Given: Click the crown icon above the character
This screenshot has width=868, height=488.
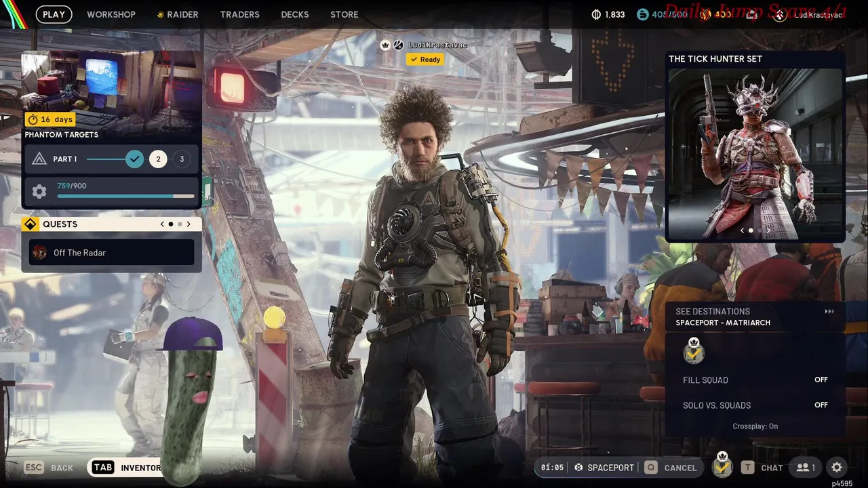Looking at the screenshot, I should tap(385, 45).
